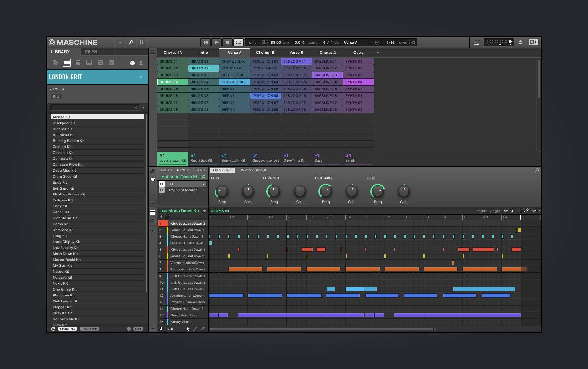Screen dimensions: 588x369
Task: Open the Instruments (keyboard) filter icon
Action: [x=89, y=63]
